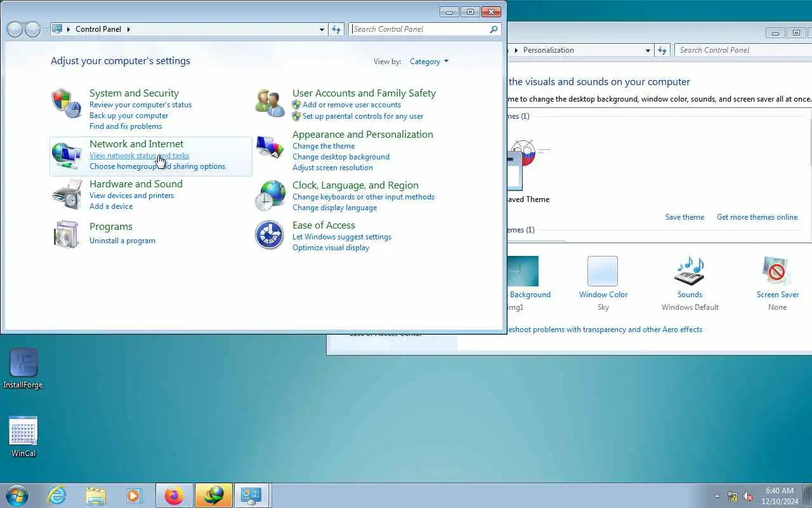Expand the Personalization address bar dropdown
The height and width of the screenshot is (508, 812).
tap(648, 50)
